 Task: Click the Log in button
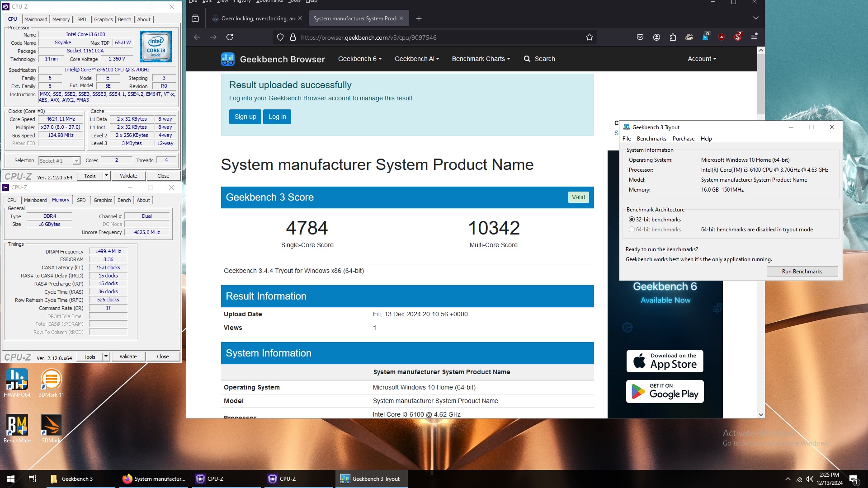(277, 117)
